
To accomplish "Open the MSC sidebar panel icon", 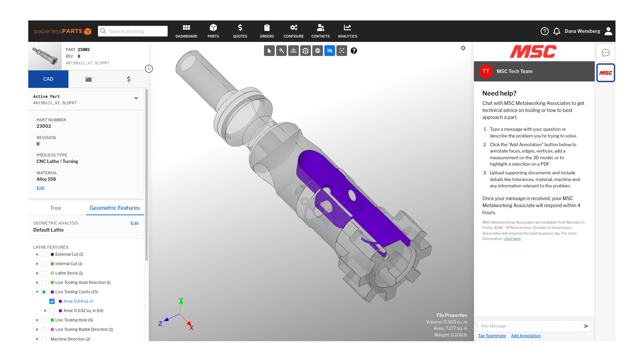I will pyautogui.click(x=605, y=73).
